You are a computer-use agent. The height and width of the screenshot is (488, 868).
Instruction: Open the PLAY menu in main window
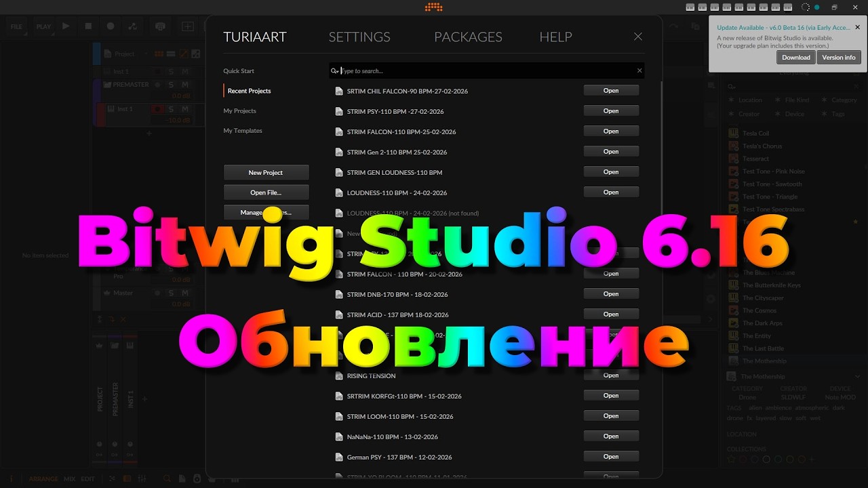click(x=43, y=26)
